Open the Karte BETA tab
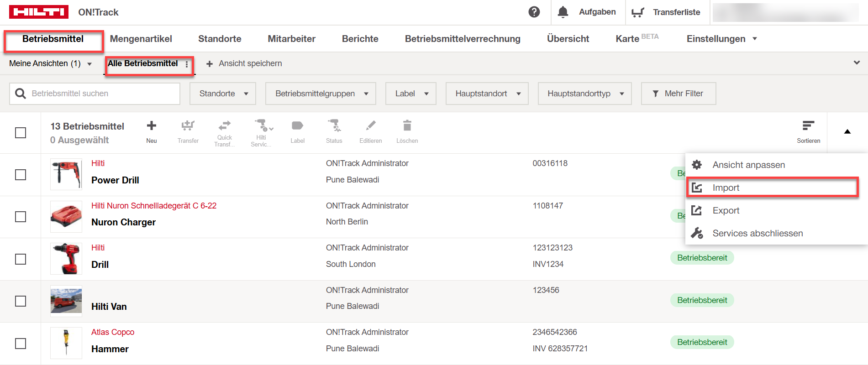 pos(637,38)
